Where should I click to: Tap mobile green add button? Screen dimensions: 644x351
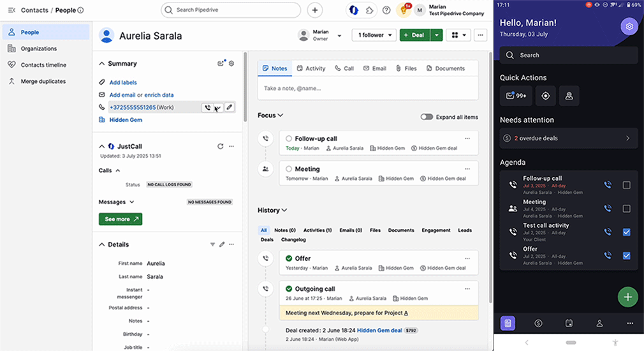click(x=627, y=297)
